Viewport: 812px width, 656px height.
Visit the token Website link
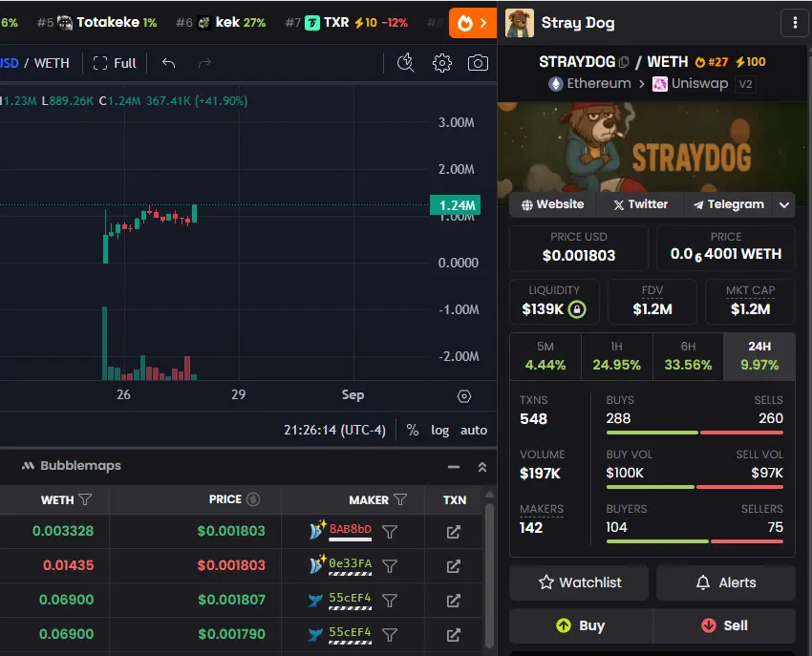(552, 204)
